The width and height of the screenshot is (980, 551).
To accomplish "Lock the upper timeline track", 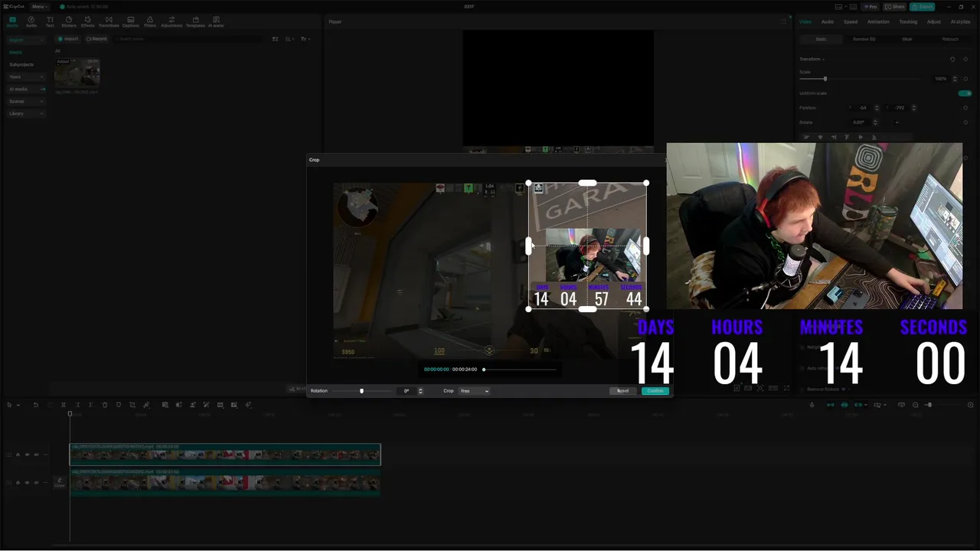I will (x=18, y=455).
